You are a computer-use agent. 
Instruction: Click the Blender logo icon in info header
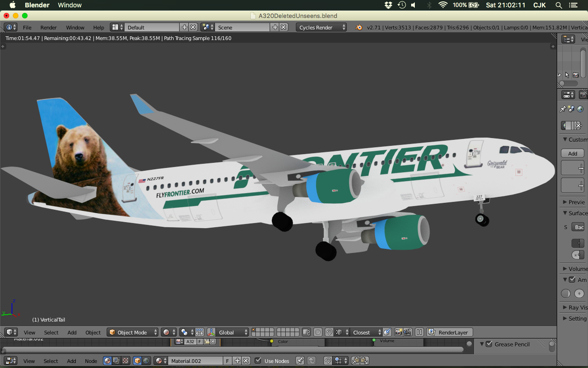[x=358, y=28]
